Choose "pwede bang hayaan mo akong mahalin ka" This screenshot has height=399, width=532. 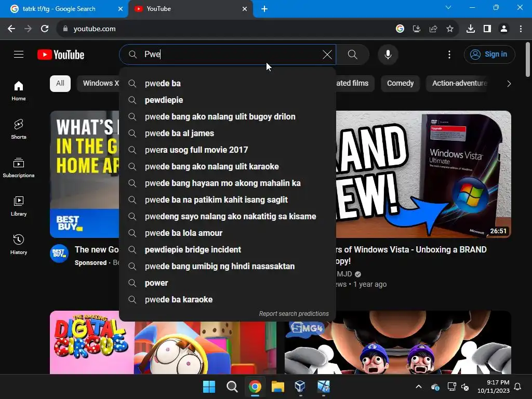pyautogui.click(x=228, y=183)
